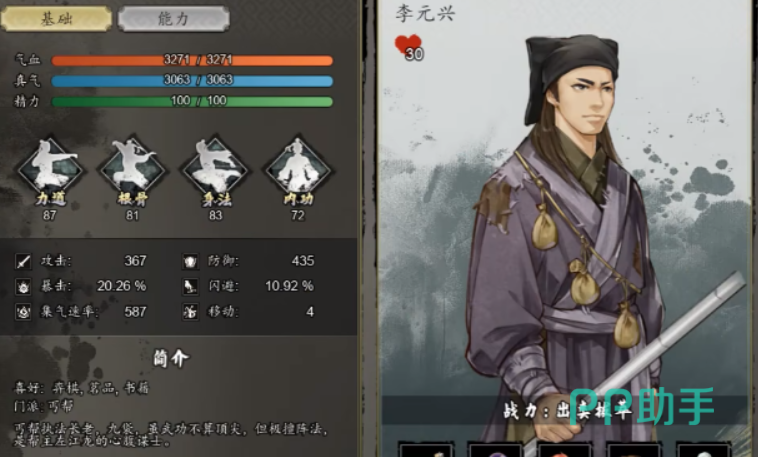
Task: Click the 防御 shield icon
Action: pos(190,262)
